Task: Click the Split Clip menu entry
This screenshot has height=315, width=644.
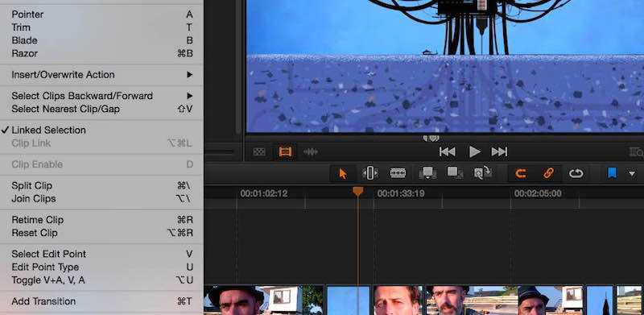Action: coord(101,185)
